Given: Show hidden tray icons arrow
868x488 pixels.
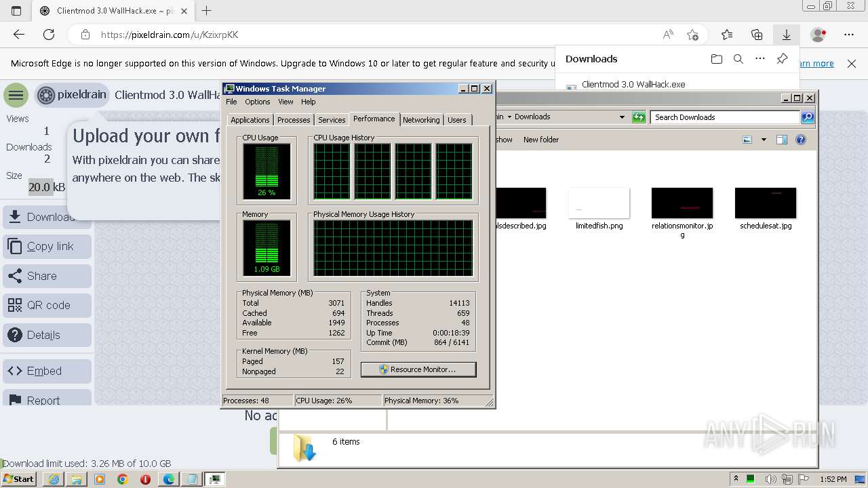Looking at the screenshot, I should click(x=736, y=479).
